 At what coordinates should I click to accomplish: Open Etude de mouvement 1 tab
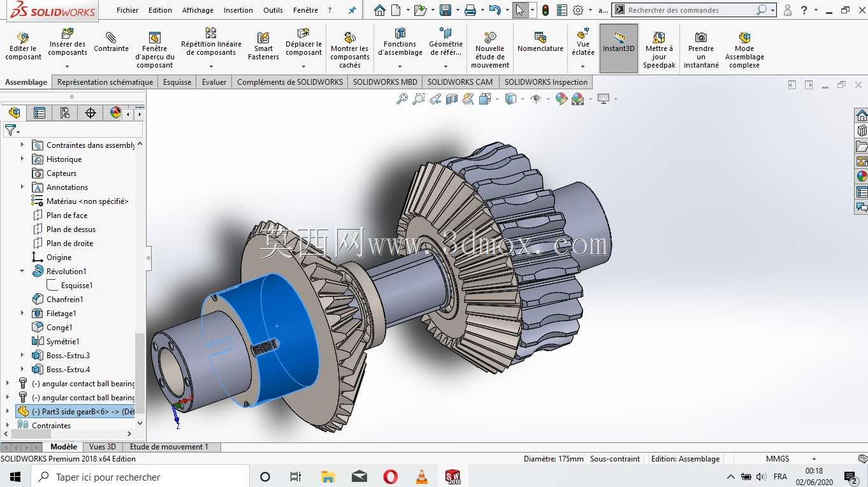tap(169, 447)
